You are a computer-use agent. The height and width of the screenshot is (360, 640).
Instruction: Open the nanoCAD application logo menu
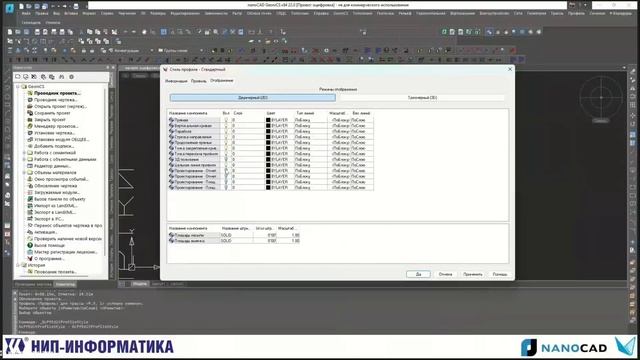[9, 7]
